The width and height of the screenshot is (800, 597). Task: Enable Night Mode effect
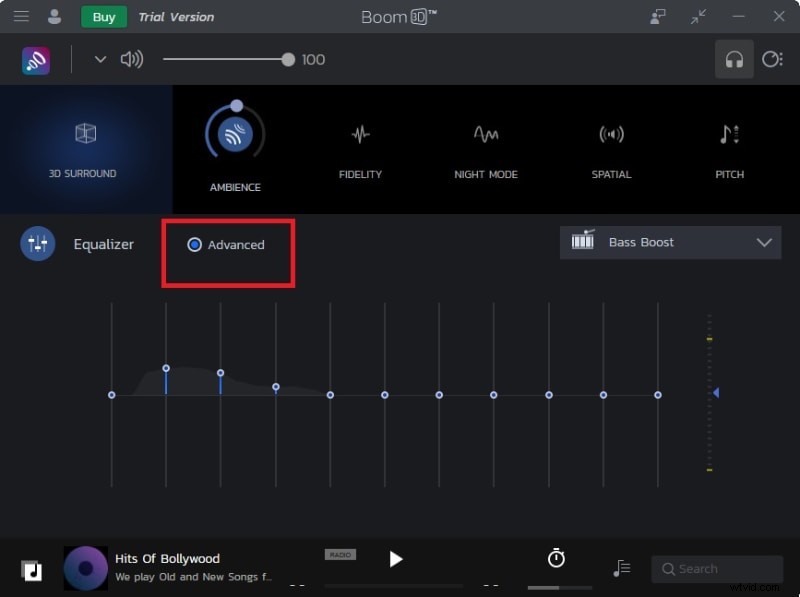[x=486, y=135]
